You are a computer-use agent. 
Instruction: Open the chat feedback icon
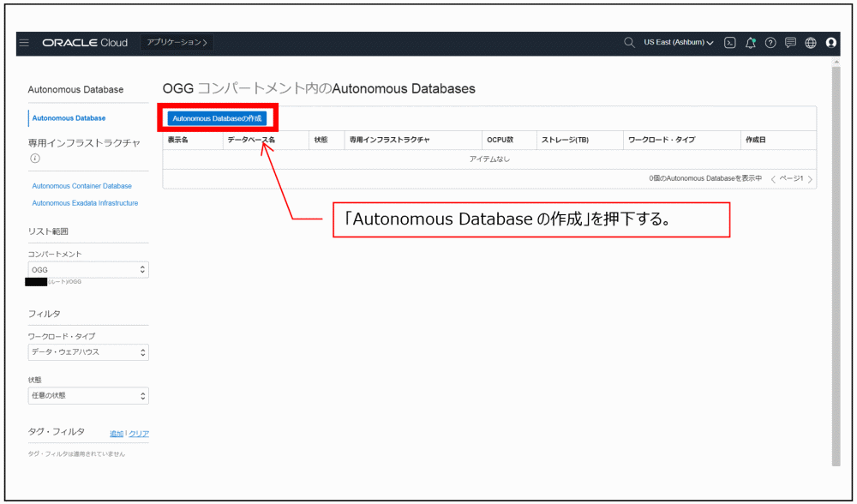790,43
